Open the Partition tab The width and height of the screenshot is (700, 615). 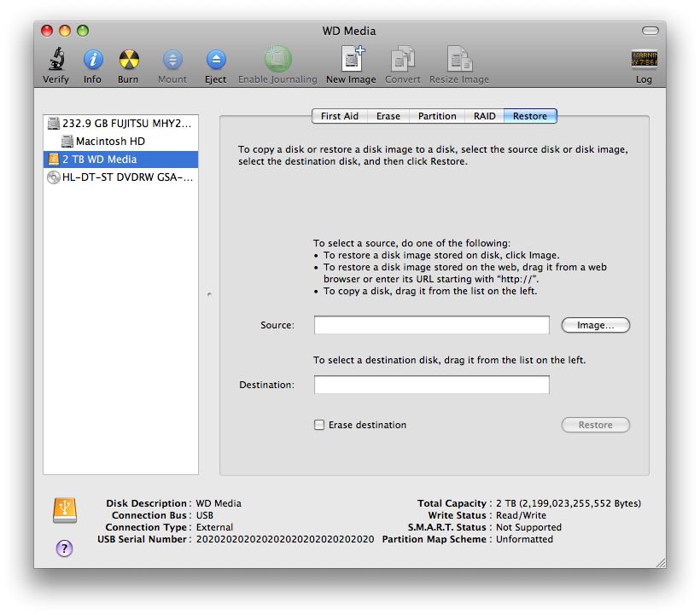tap(437, 116)
